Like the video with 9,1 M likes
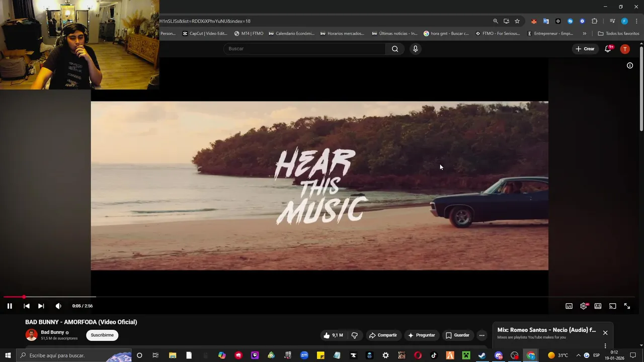 coord(333,335)
